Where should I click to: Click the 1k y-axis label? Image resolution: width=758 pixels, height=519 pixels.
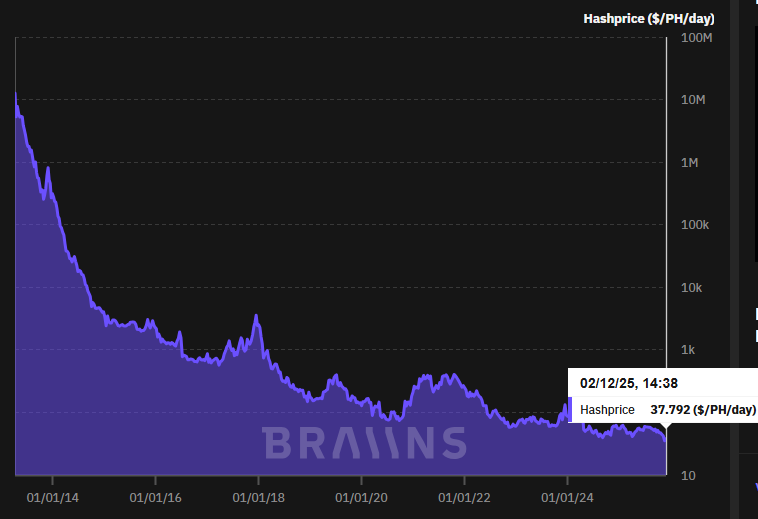[x=687, y=350]
